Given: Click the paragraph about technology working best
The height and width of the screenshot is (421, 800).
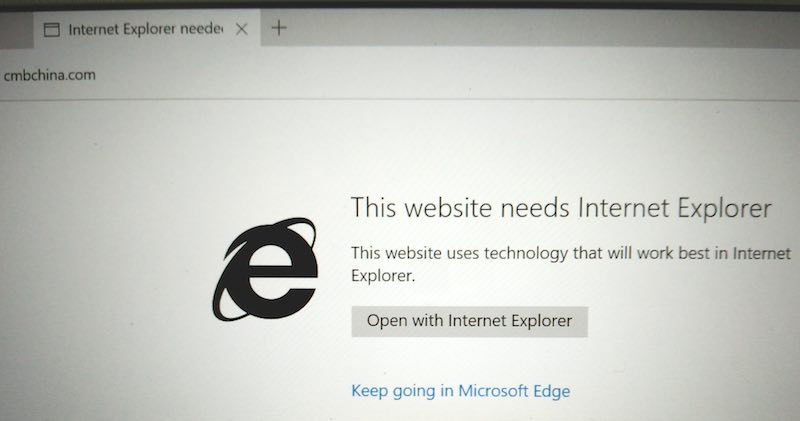Looking at the screenshot, I should point(570,264).
